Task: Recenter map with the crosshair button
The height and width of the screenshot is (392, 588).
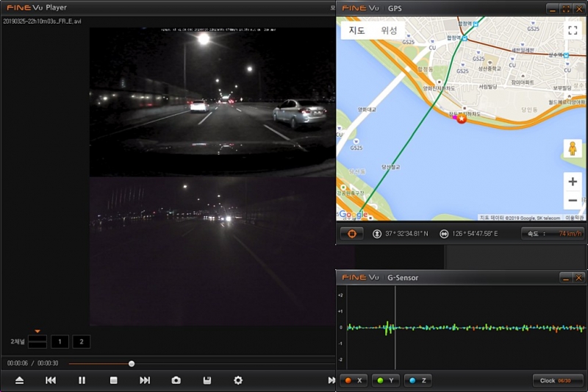Action: click(x=352, y=234)
